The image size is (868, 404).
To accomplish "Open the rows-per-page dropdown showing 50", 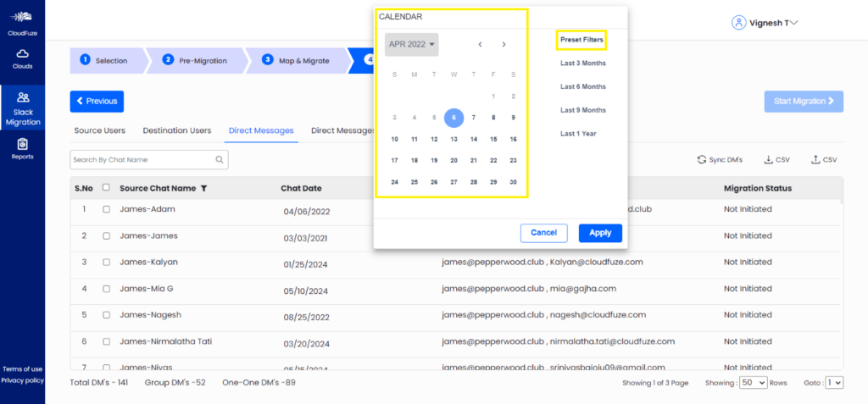I will point(754,383).
